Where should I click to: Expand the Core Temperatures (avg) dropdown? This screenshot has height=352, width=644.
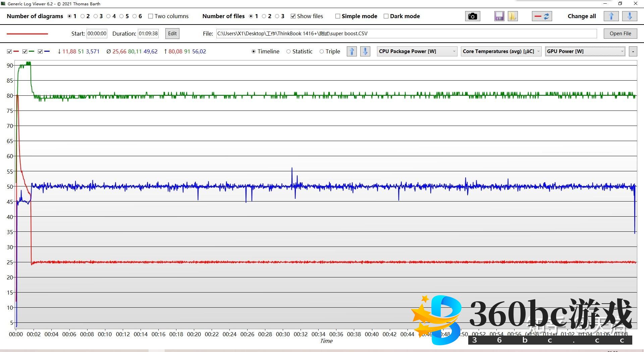(501, 51)
